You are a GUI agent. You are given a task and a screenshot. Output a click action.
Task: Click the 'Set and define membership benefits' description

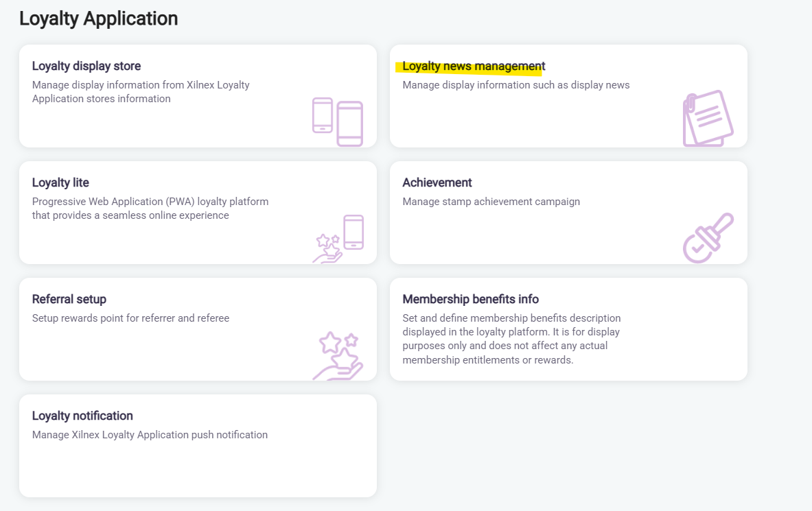point(511,339)
